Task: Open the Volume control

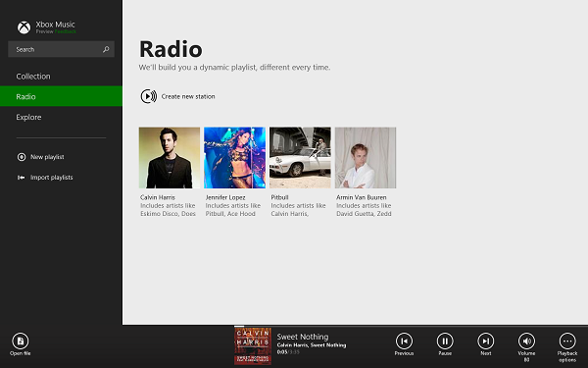Action: [x=526, y=341]
